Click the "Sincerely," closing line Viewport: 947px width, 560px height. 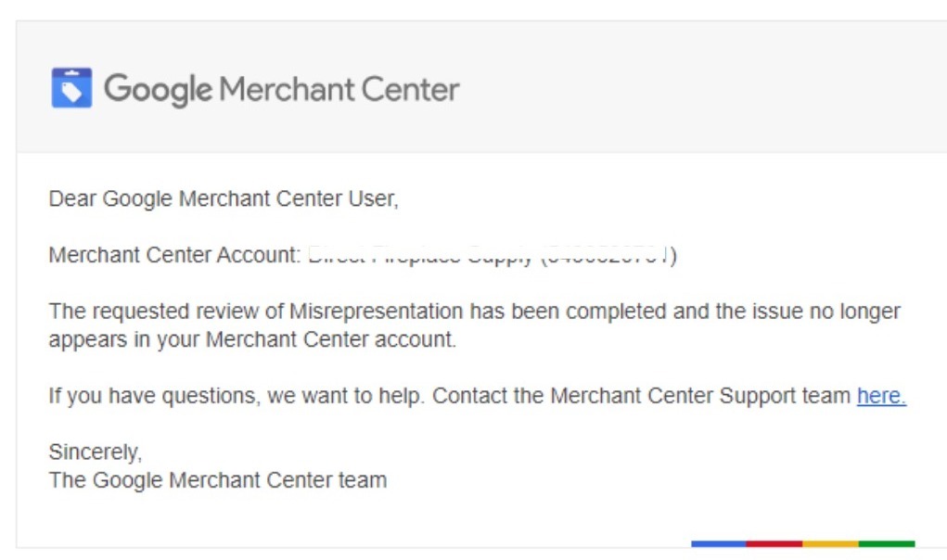pyautogui.click(x=95, y=452)
